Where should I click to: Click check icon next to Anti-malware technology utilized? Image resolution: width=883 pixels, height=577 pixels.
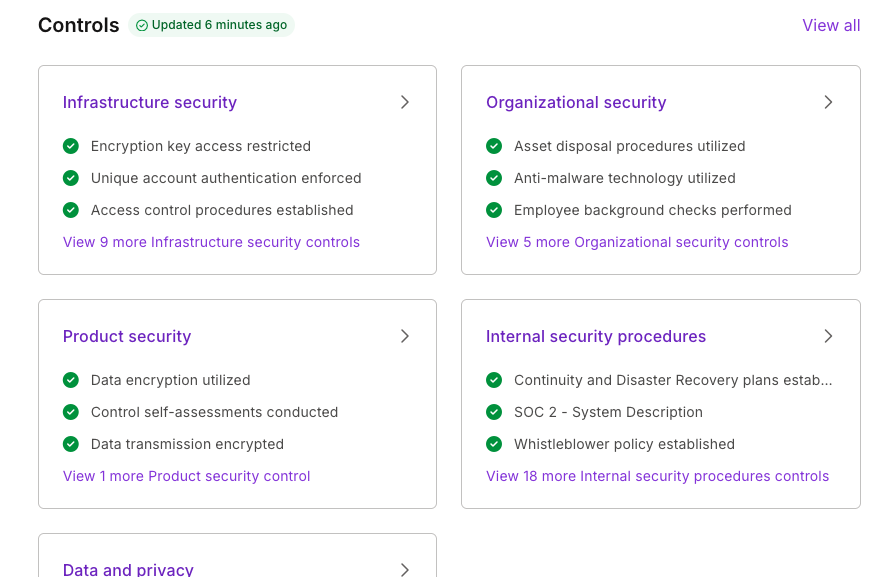[x=494, y=178]
